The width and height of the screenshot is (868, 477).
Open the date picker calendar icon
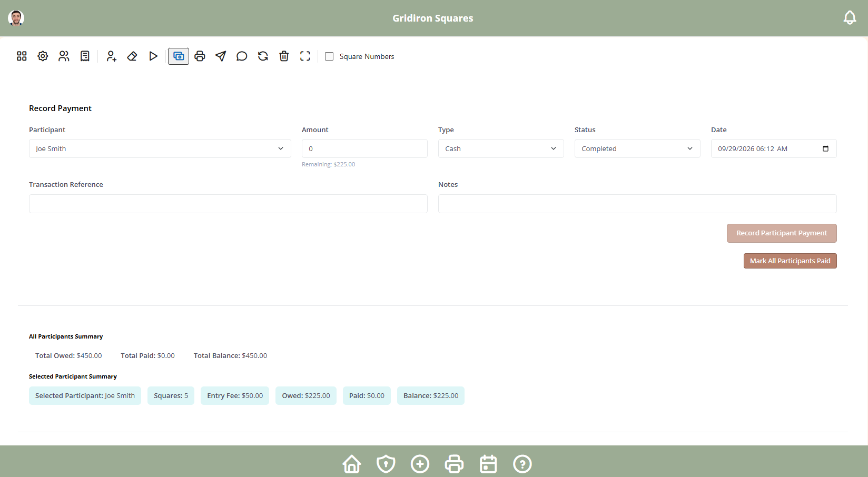[x=825, y=148]
